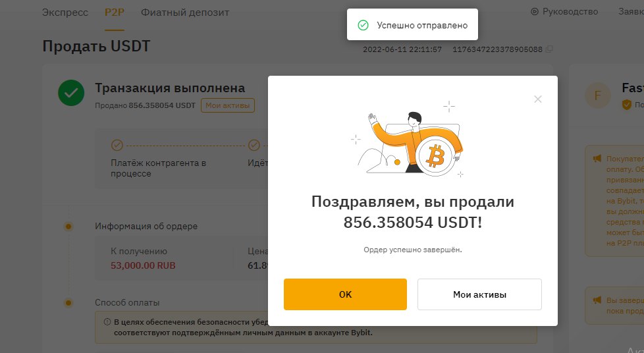The width and height of the screenshot is (644, 353).
Task: Click the info icon in security warning
Action: 107,322
